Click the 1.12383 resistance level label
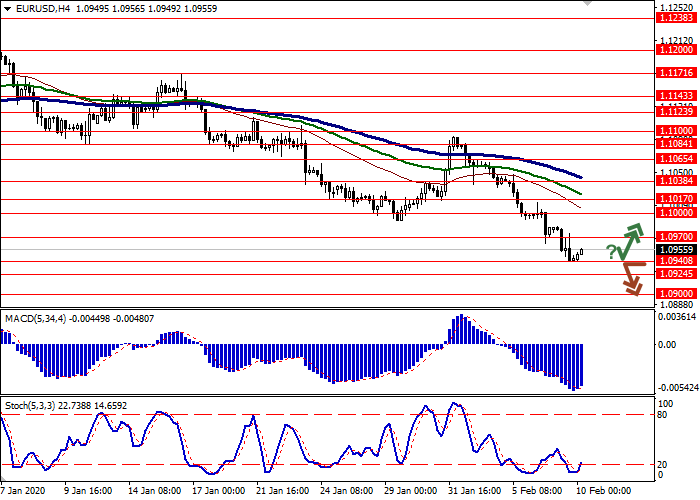This screenshot has width=700, height=500. click(676, 17)
